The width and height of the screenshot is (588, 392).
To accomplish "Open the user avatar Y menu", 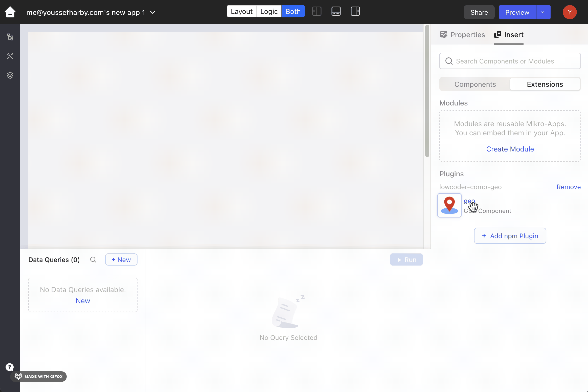I will (x=570, y=12).
